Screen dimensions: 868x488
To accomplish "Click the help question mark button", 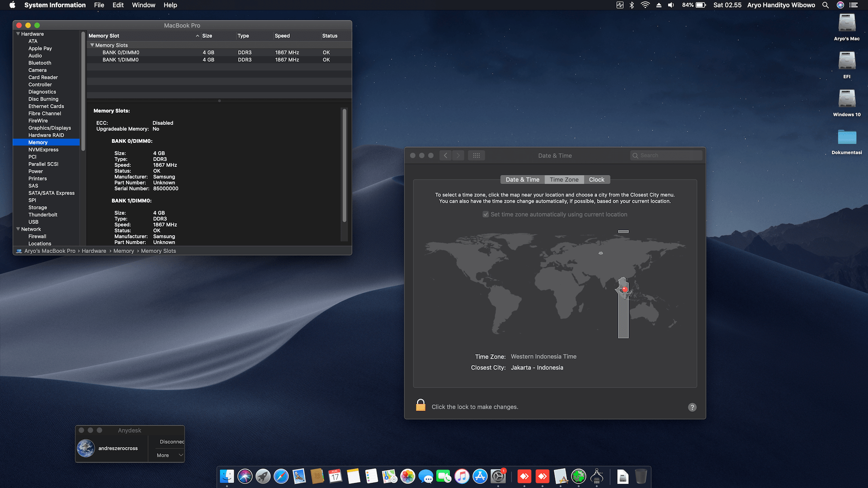I will 692,407.
